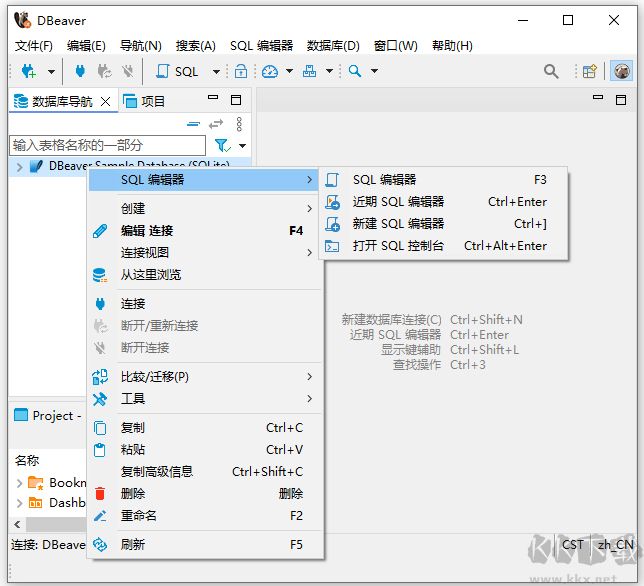Select 新建 SQL 编辑器 in submenu
This screenshot has height=586, width=644.
pos(444,224)
